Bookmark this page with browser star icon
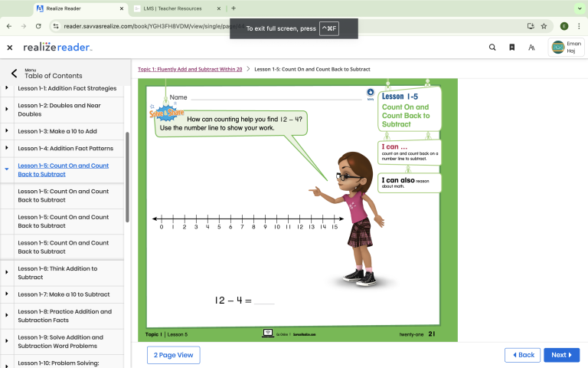This screenshot has width=588, height=368. (544, 25)
